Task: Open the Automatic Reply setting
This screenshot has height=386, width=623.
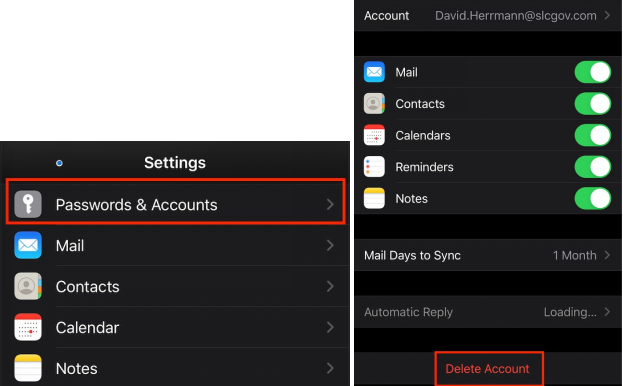Action: click(x=488, y=312)
